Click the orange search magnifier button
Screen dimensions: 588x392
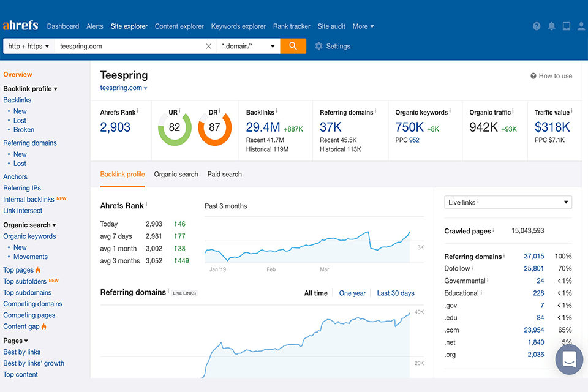pos(293,46)
